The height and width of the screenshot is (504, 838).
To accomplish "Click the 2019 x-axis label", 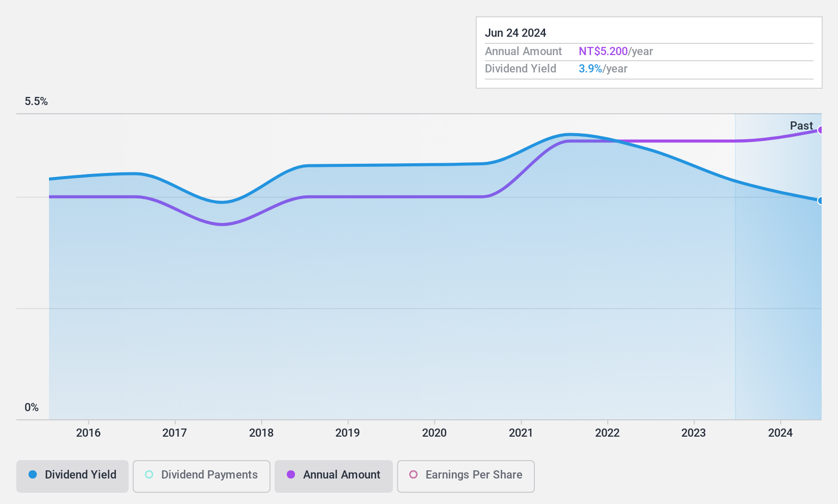I will [x=348, y=433].
